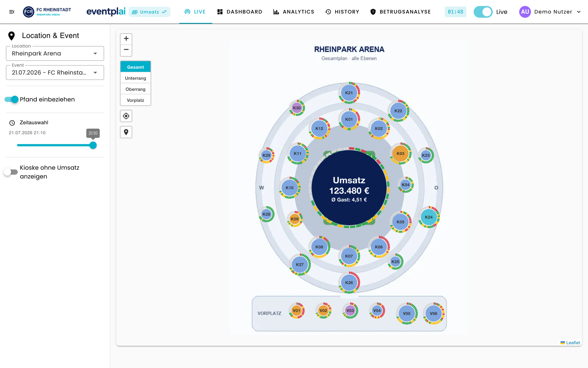The height and width of the screenshot is (368, 588).
Task: Open the ANALYTICS tab
Action: point(294,12)
